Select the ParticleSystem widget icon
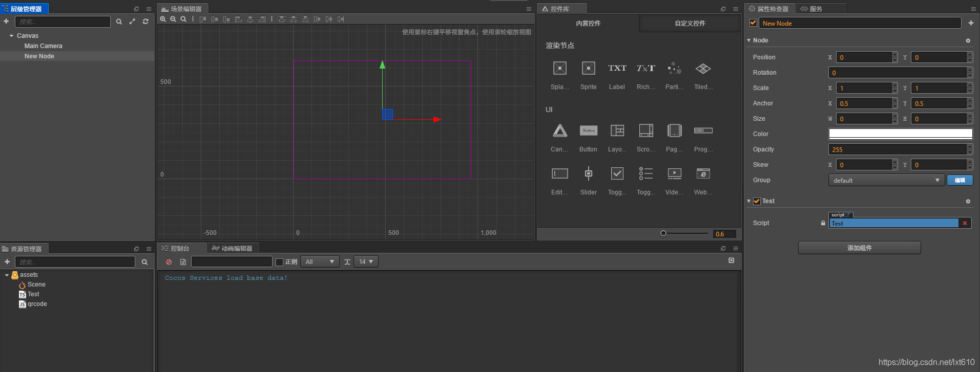 674,68
